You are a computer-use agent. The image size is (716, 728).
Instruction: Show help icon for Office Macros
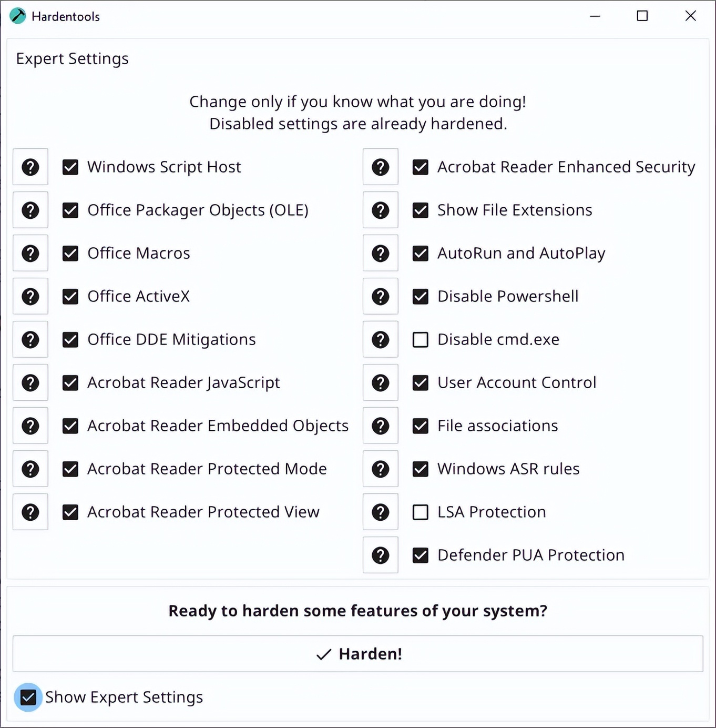pyautogui.click(x=30, y=254)
